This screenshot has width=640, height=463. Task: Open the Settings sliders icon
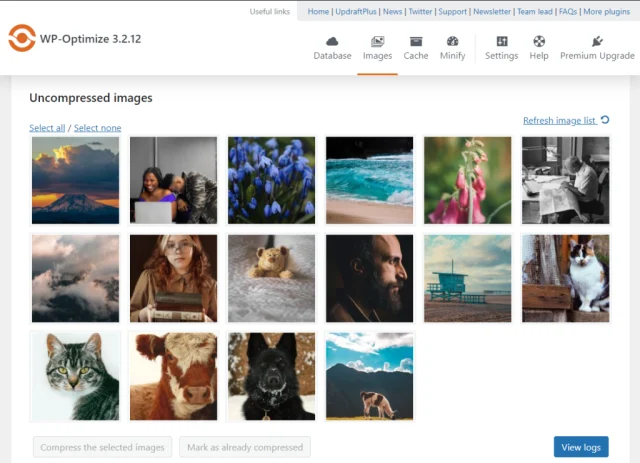pyautogui.click(x=501, y=41)
